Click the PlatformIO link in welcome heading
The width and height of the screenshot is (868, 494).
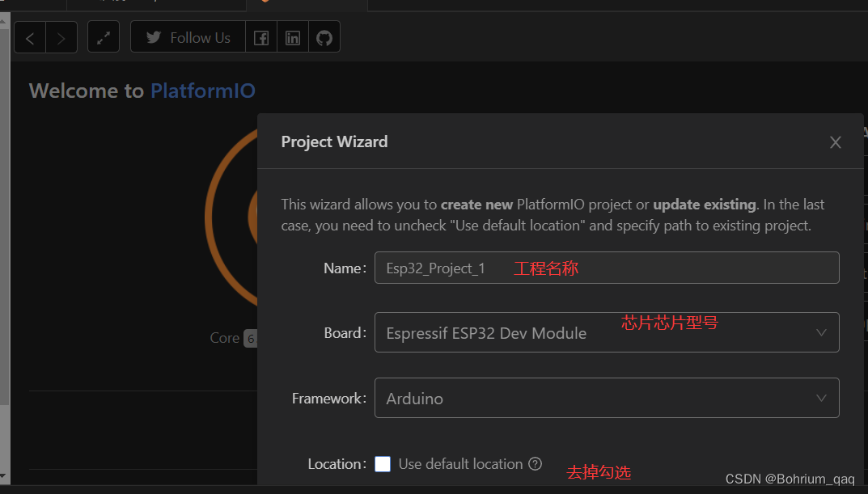(x=202, y=91)
